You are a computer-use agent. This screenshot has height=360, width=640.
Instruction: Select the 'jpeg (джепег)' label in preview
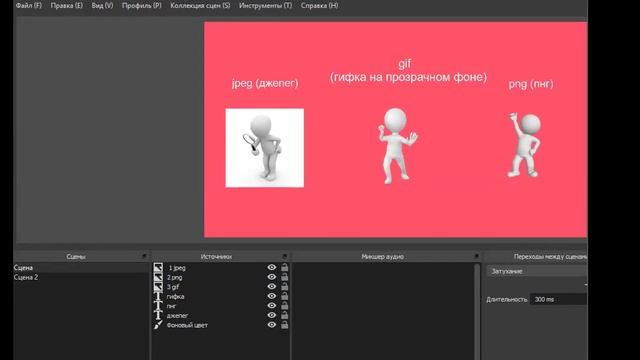[265, 83]
